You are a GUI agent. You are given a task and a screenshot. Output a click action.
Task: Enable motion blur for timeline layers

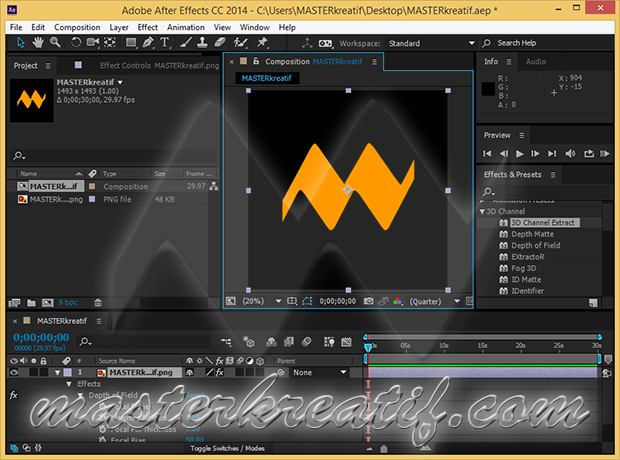(x=306, y=342)
